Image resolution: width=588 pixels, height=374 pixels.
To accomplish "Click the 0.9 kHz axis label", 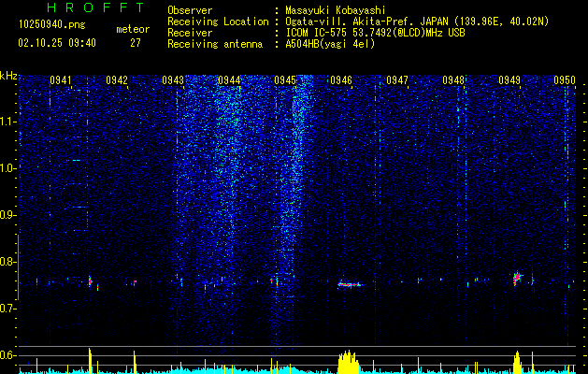I will click(7, 215).
